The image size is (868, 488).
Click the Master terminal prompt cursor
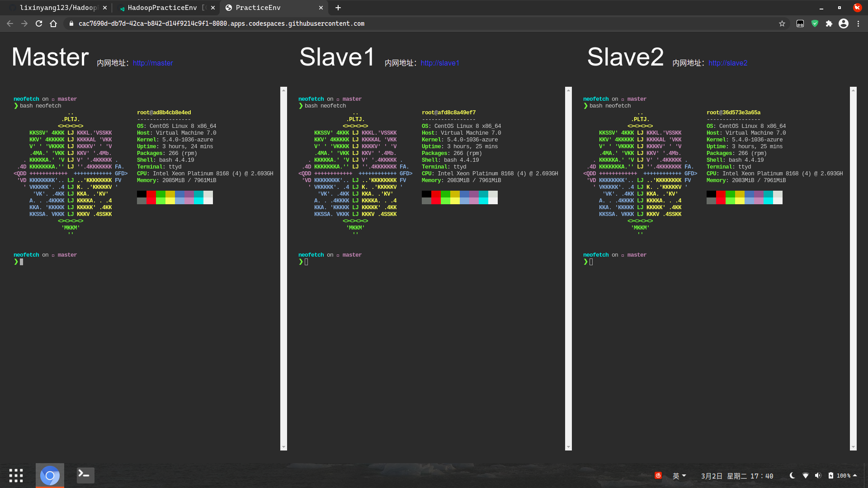(21, 262)
